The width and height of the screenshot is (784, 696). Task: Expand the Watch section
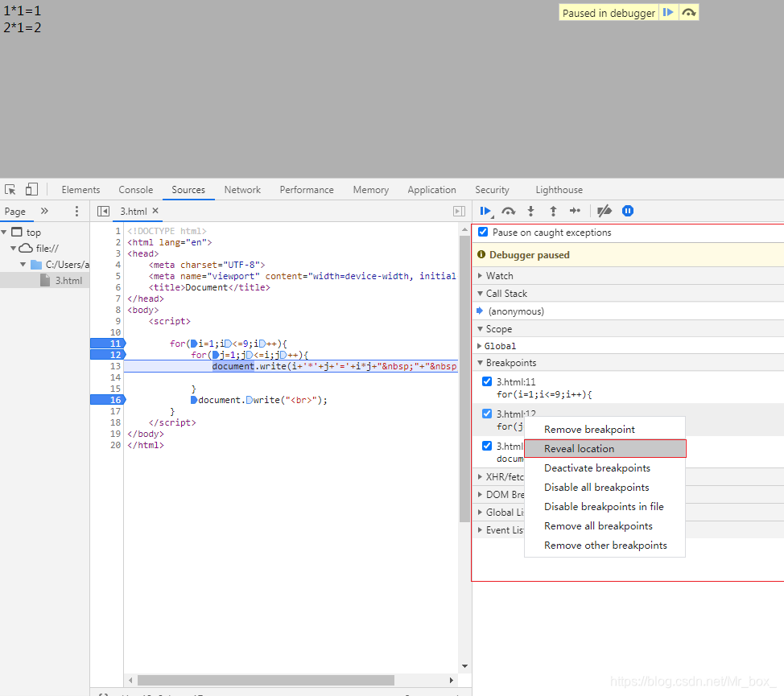[480, 276]
